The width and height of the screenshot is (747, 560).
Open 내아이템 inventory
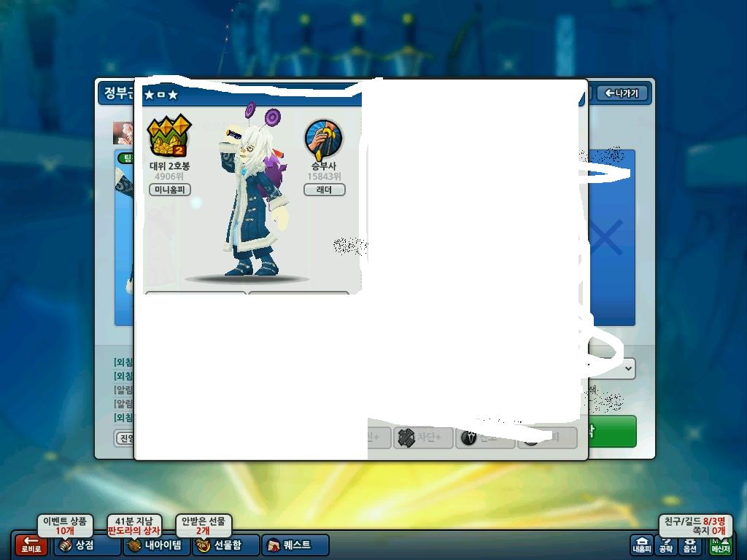click(x=156, y=545)
